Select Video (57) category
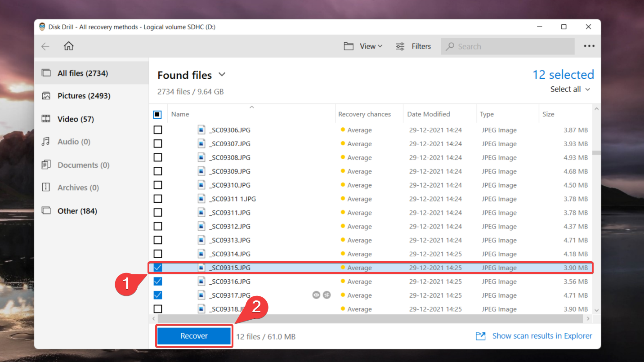Viewport: 644px width, 362px height. point(91,119)
